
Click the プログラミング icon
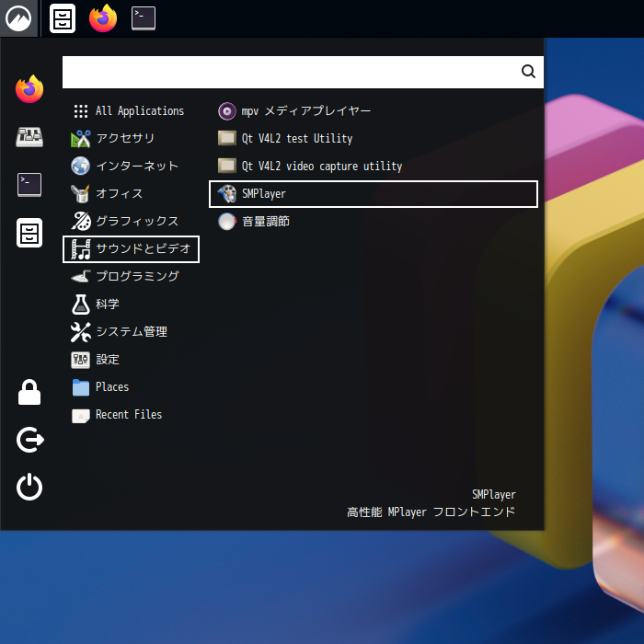point(81,276)
